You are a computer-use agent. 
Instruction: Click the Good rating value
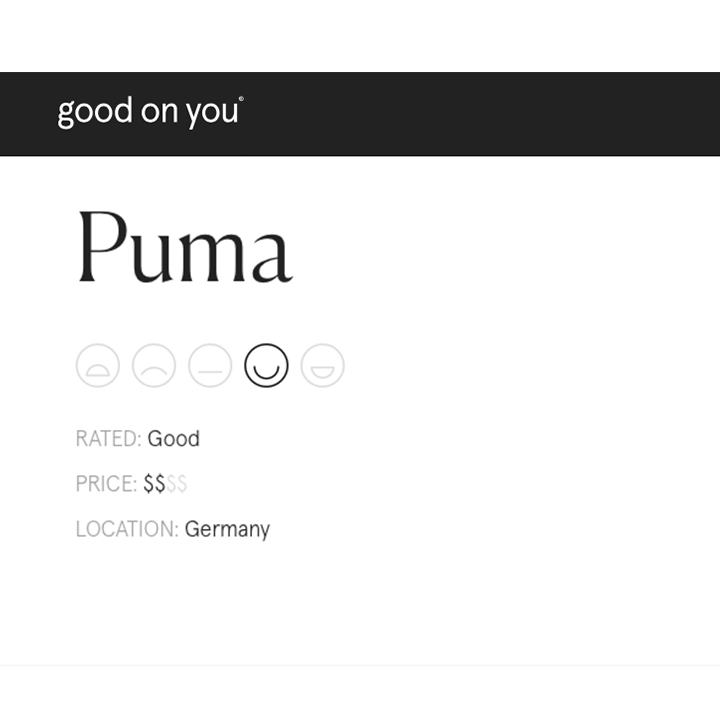(x=174, y=439)
